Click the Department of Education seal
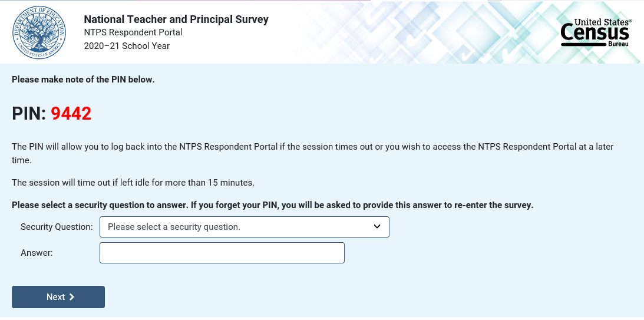 point(38,32)
